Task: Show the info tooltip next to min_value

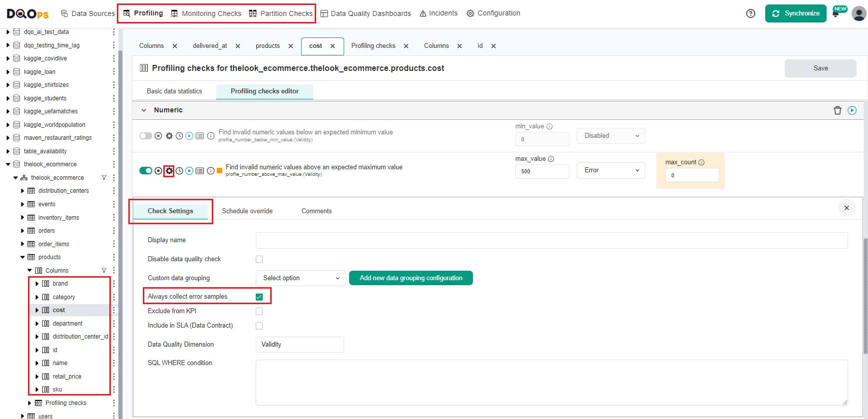Action: [x=549, y=126]
